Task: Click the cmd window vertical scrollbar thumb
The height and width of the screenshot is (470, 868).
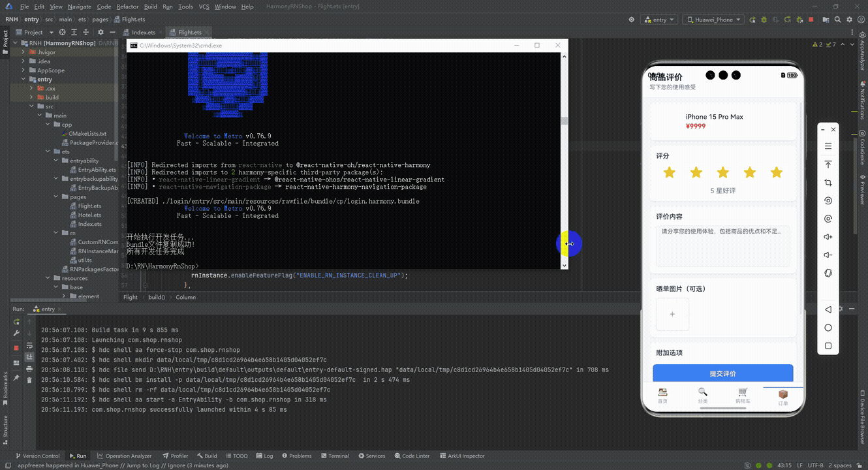Action: coord(565,121)
